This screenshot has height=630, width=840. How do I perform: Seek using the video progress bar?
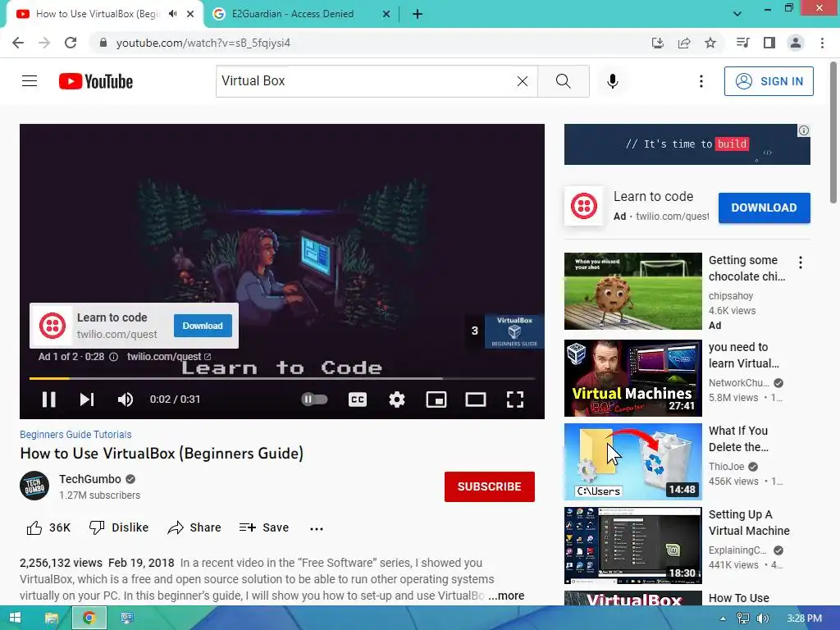pos(282,378)
